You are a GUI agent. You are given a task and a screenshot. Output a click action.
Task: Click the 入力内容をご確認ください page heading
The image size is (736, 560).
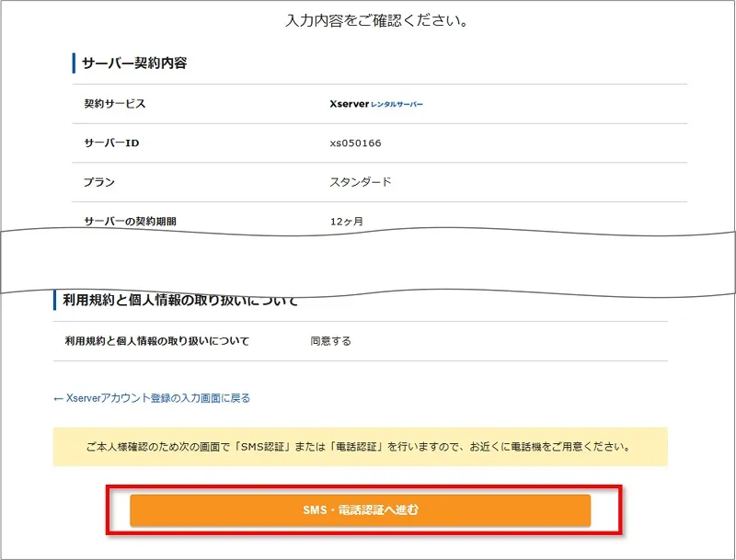[378, 20]
